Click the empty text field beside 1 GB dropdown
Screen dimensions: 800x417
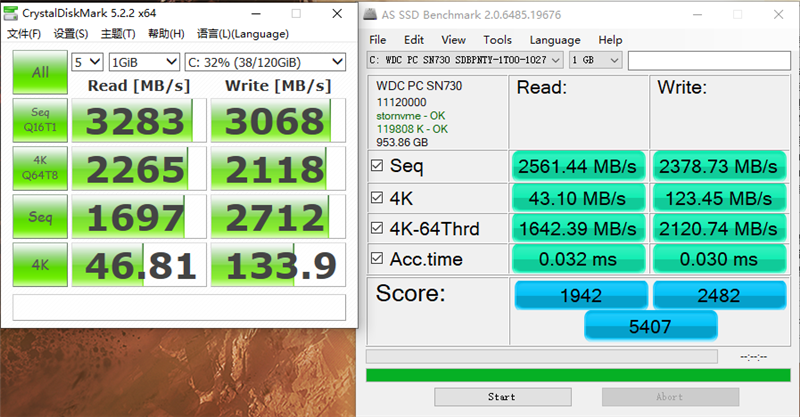[709, 60]
